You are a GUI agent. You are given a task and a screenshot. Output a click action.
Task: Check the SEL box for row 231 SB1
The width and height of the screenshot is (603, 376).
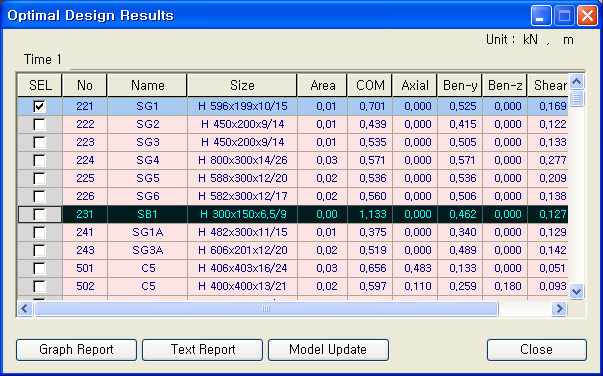(39, 215)
